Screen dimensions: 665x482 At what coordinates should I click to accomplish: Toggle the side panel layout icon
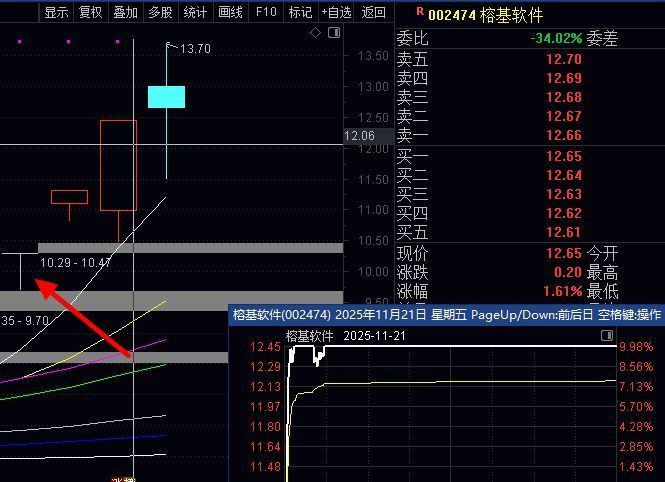[333, 32]
